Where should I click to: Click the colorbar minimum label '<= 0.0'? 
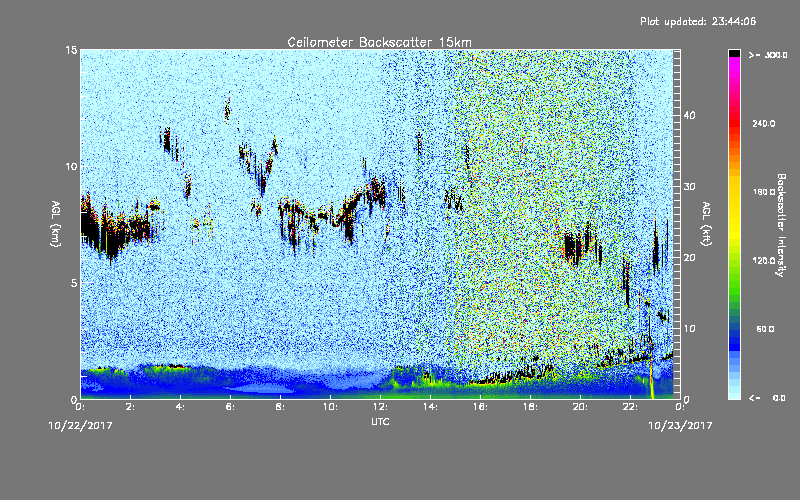tap(768, 398)
